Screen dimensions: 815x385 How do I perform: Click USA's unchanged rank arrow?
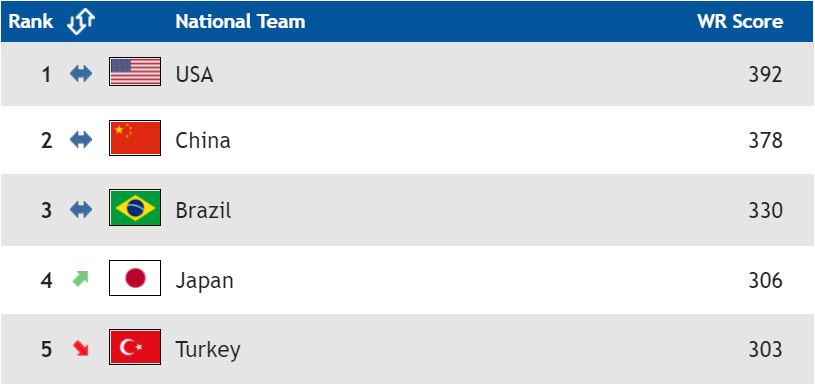81,74
